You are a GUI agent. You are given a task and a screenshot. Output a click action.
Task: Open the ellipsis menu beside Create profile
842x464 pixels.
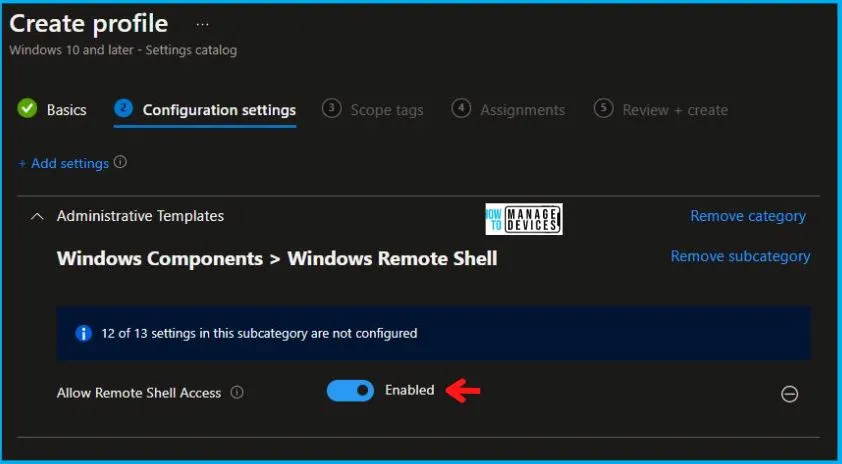pyautogui.click(x=203, y=24)
